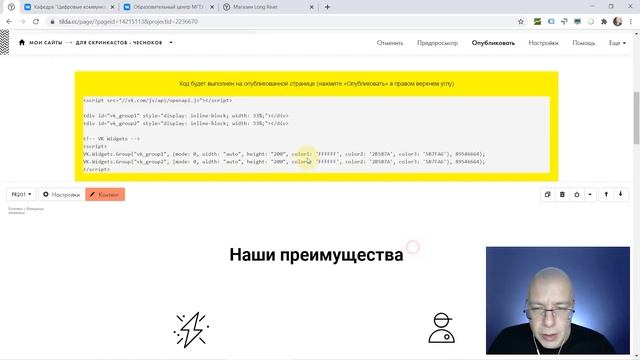Screen dimensions: 640x360
Task: Click the green extension icon in toolbar
Action: [537, 22]
